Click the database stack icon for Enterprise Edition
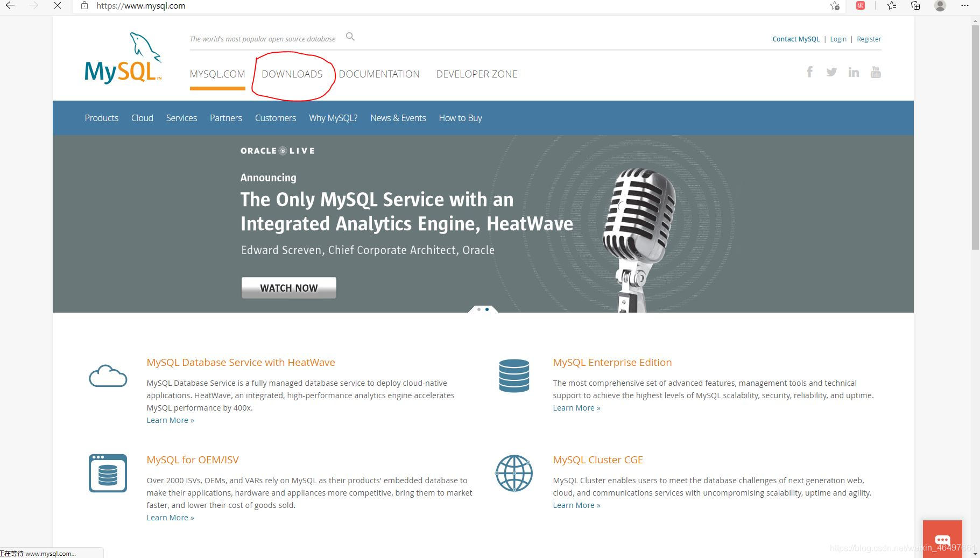This screenshot has width=980, height=558. click(x=514, y=376)
